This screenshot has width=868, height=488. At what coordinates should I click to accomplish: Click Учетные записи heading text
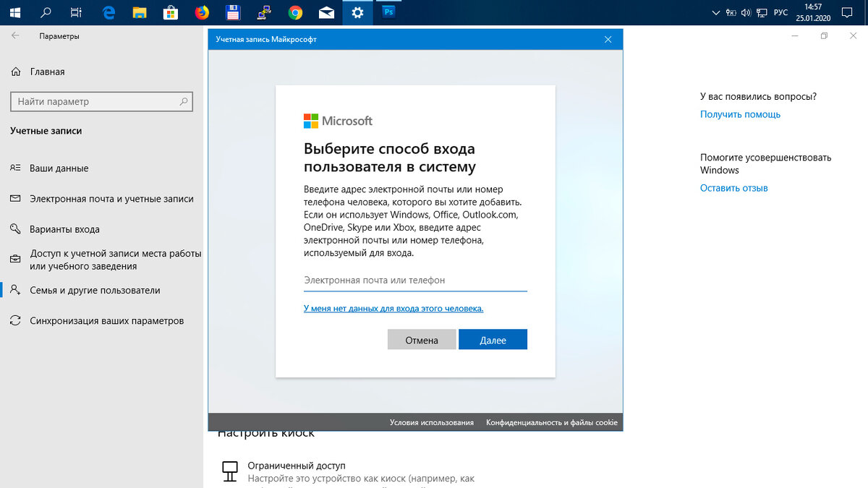pyautogui.click(x=46, y=131)
